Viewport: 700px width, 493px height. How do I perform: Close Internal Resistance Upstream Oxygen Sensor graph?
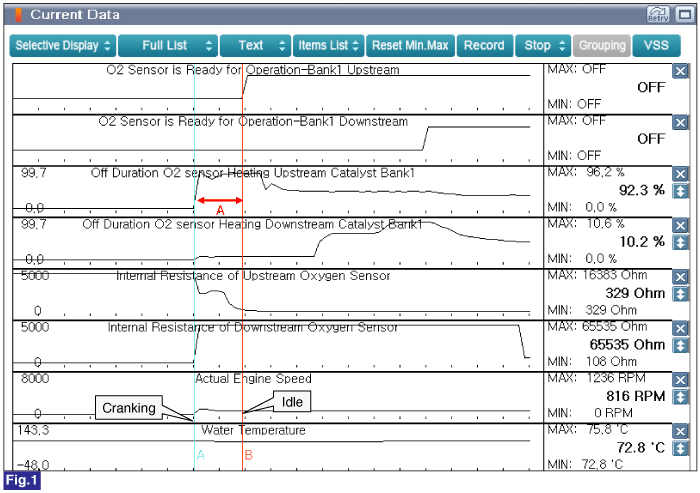coord(680,277)
